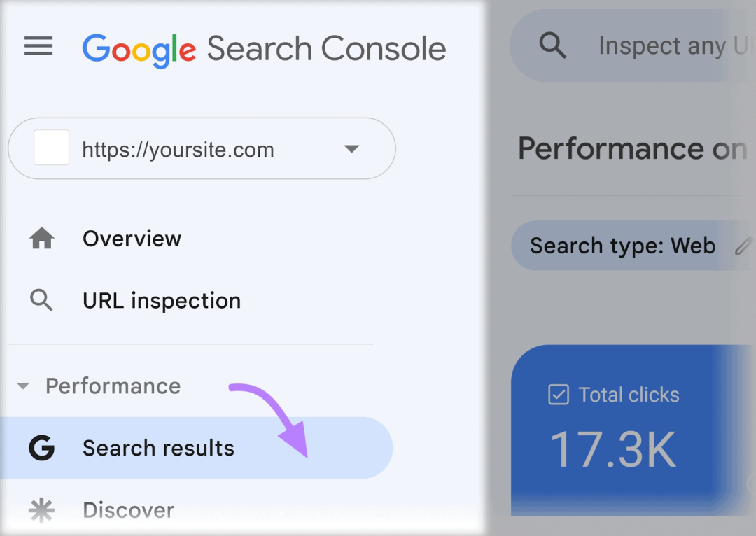Open the hamburger main menu
The image size is (756, 536).
(x=38, y=46)
